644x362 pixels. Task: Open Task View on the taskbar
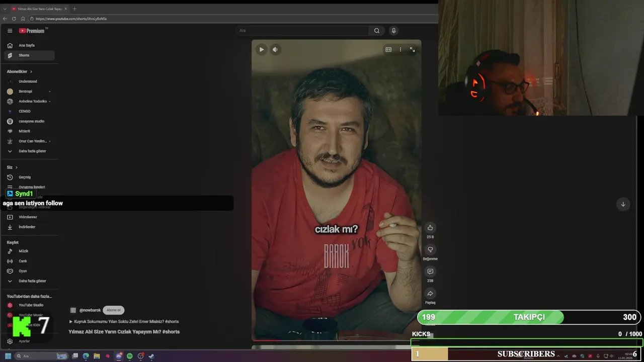[x=75, y=356]
